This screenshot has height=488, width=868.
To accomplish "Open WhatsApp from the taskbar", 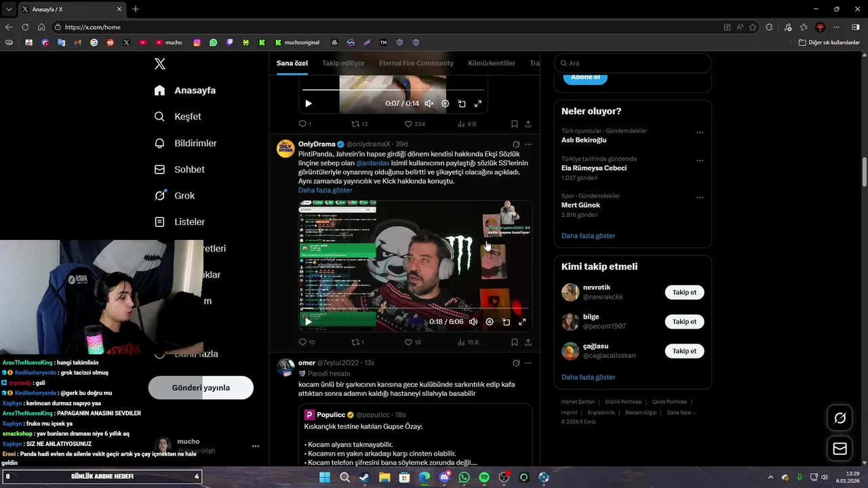I will tap(464, 477).
